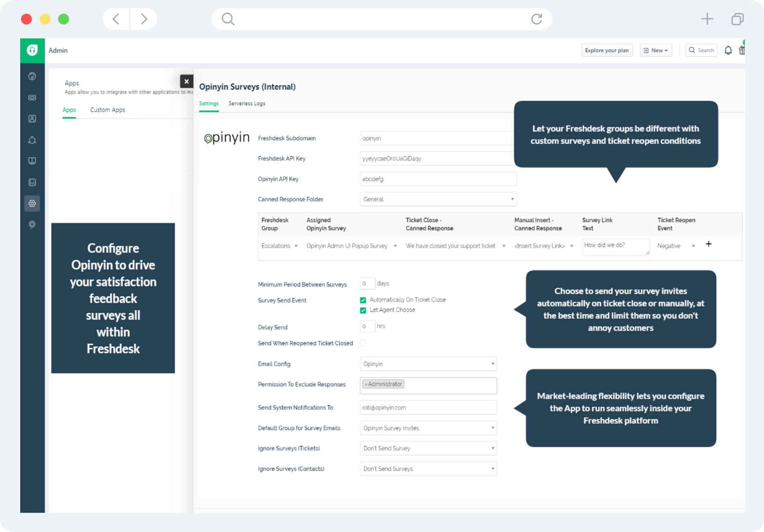Click the browser reload icon
Screen dimensions: 764x532
pos(536,19)
